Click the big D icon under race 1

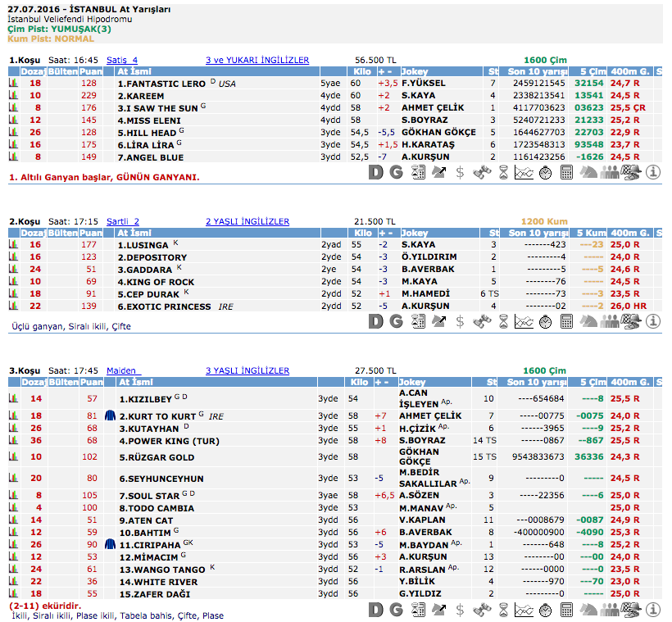[375, 172]
